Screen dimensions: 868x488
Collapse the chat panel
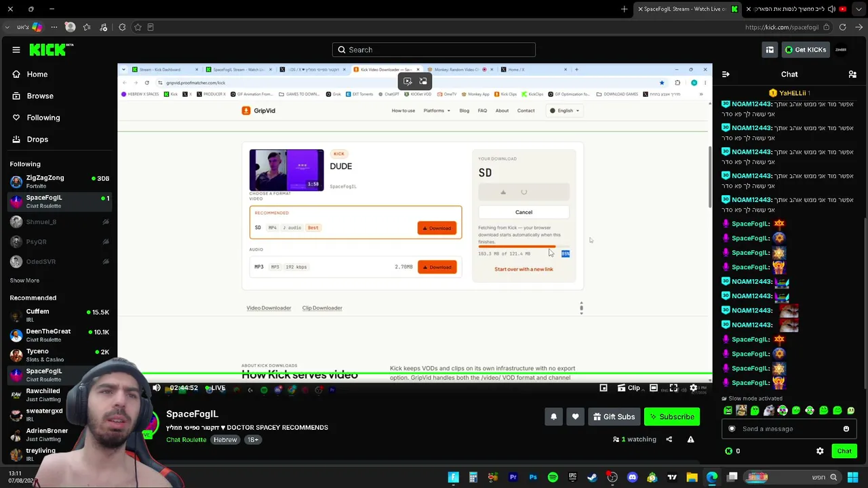tap(726, 74)
